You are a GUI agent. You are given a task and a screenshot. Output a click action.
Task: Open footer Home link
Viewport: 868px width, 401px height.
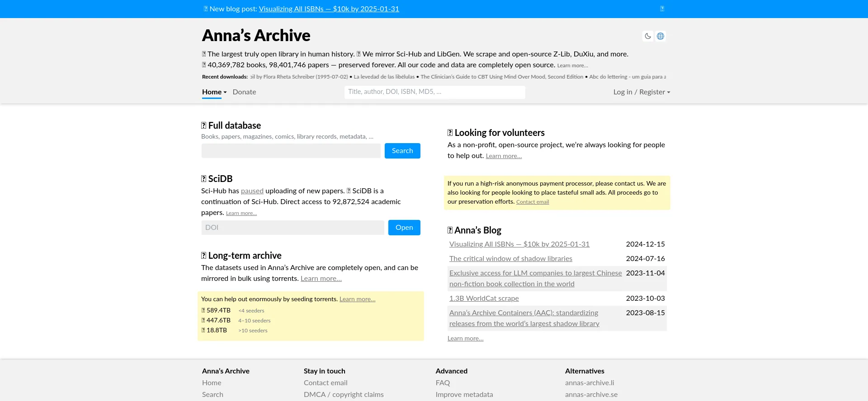[212, 382]
